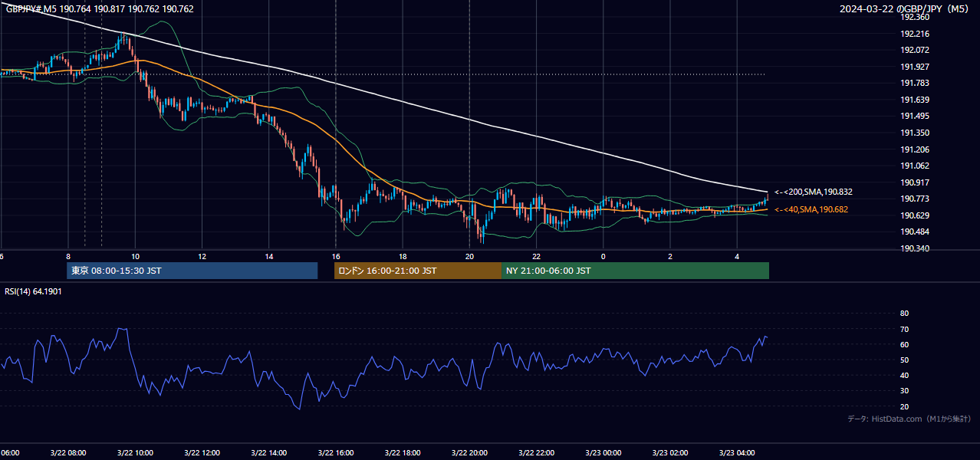Click price axis label 190.484
This screenshot has width=980, height=460.
click(x=914, y=232)
